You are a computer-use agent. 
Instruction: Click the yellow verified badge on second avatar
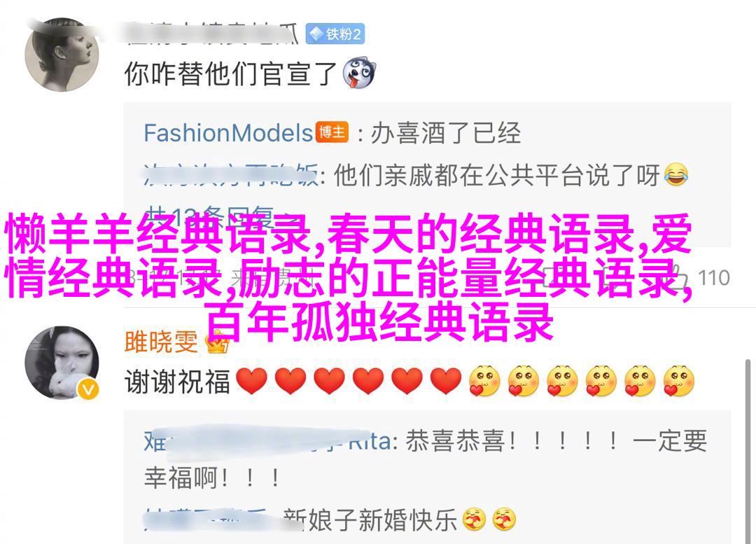tap(87, 389)
